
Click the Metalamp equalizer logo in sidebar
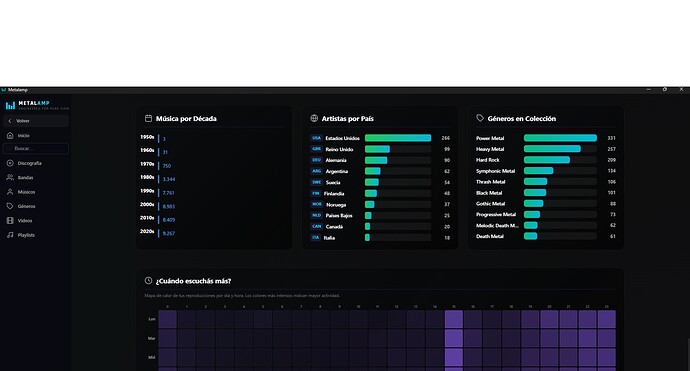click(x=10, y=106)
